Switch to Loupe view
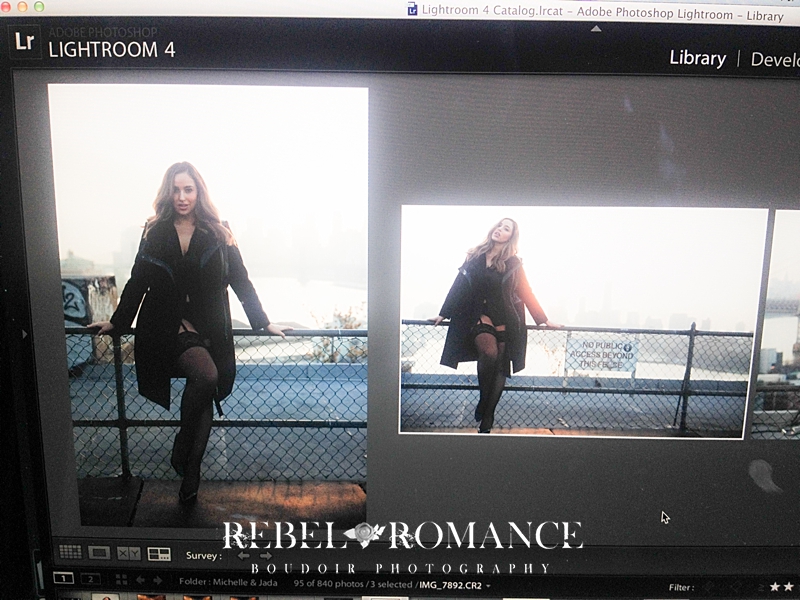This screenshot has width=800, height=600. click(99, 553)
